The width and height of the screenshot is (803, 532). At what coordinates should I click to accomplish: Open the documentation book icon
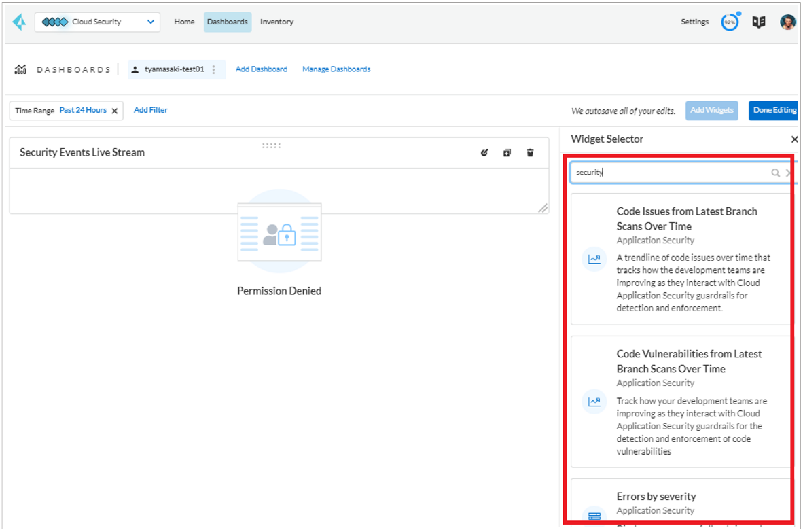click(759, 22)
